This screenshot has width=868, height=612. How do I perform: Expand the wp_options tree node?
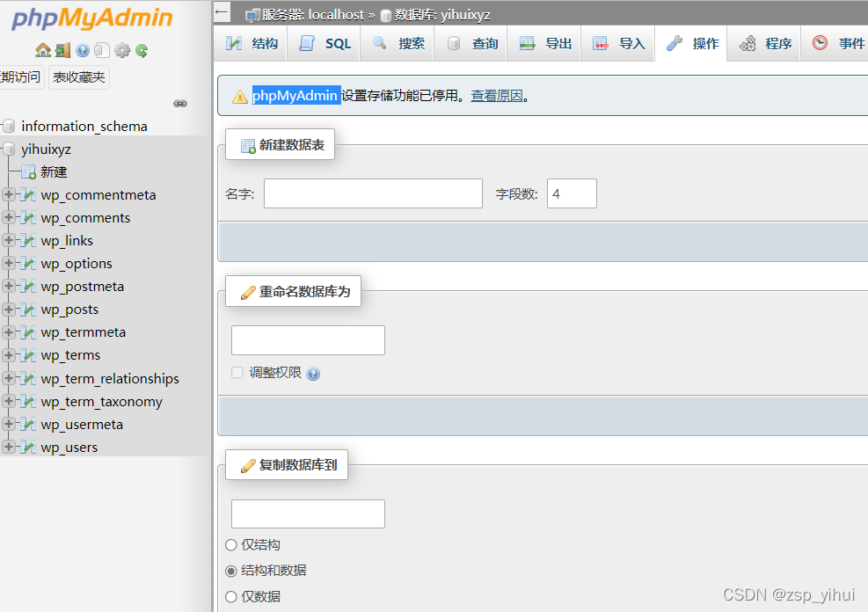8,263
